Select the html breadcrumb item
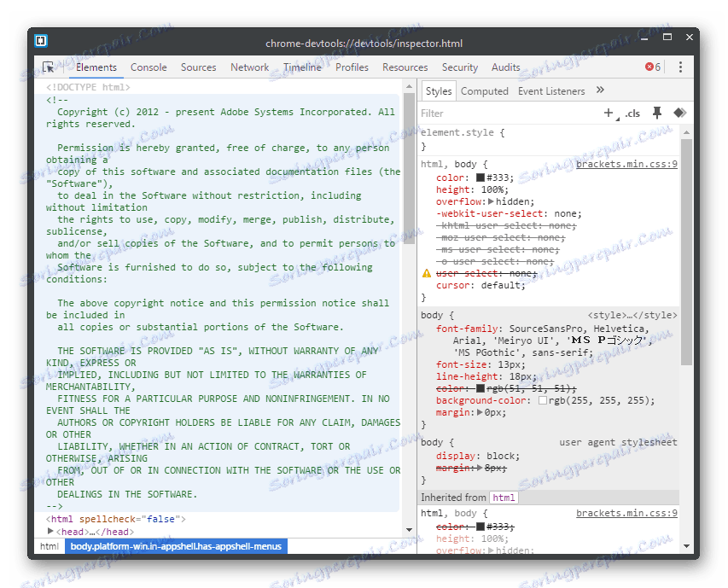The height and width of the screenshot is (588, 728). pos(50,546)
